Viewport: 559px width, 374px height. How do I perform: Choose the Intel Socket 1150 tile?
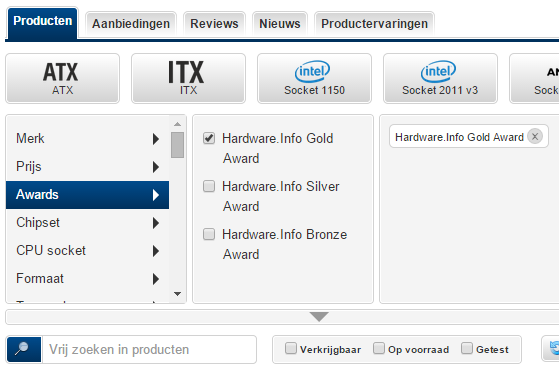(314, 78)
